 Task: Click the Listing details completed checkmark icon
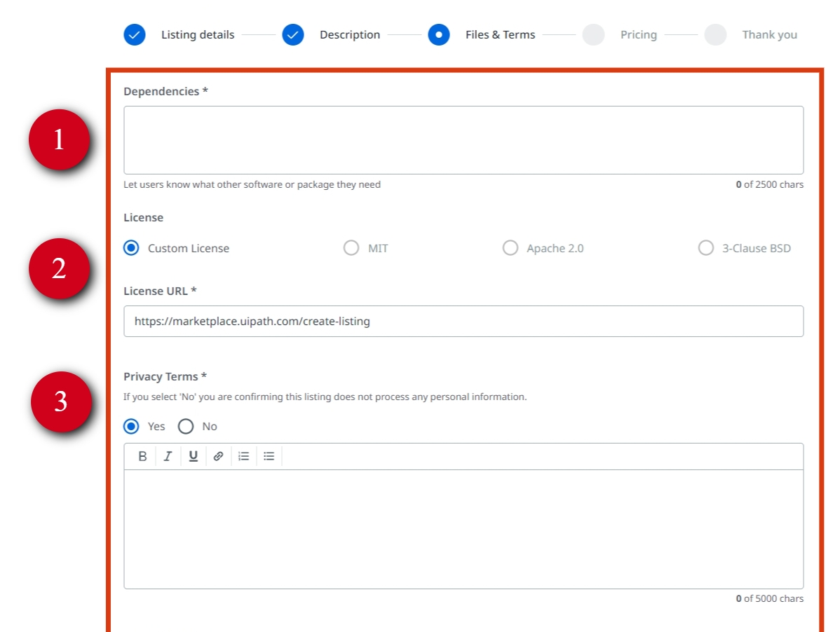135,34
